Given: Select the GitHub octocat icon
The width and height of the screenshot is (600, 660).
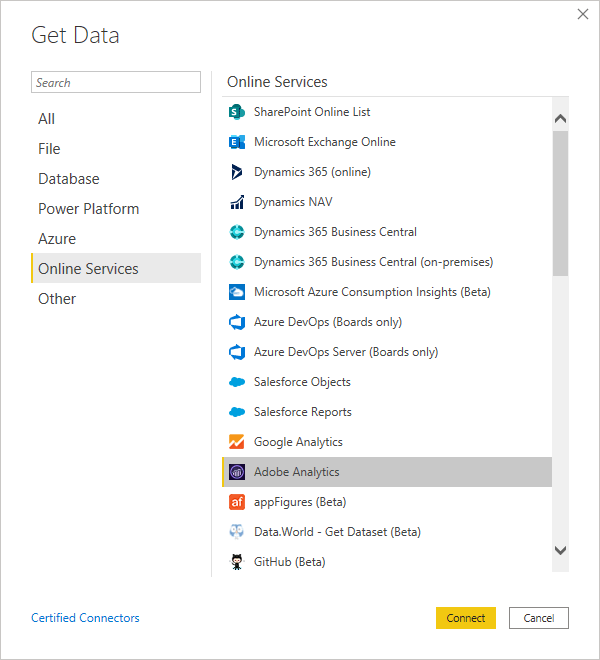Looking at the screenshot, I should (x=237, y=562).
